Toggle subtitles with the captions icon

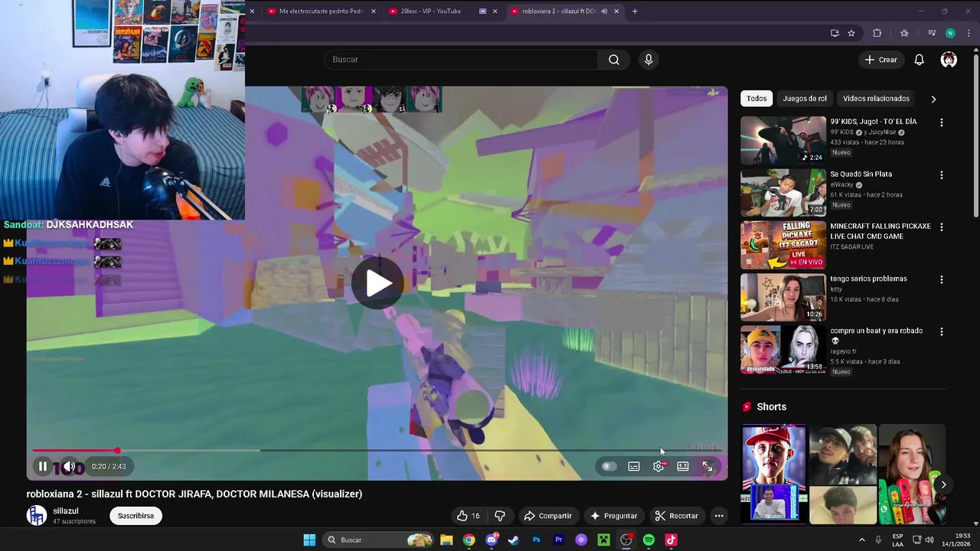click(634, 466)
